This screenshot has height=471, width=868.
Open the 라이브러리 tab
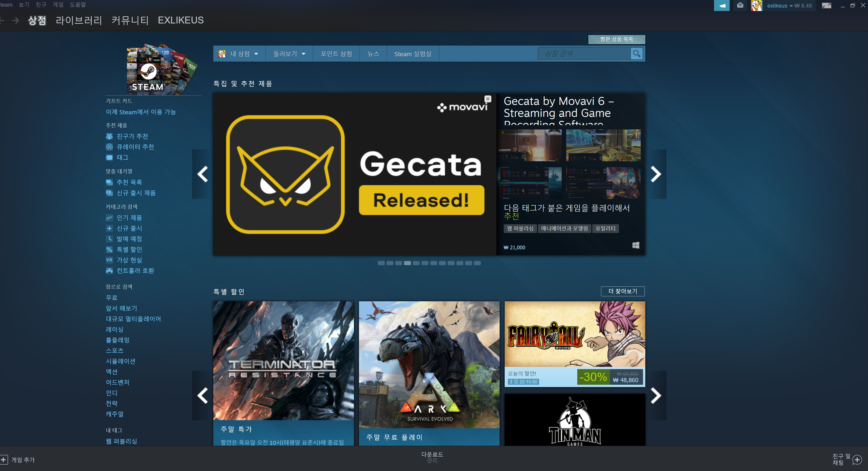79,20
